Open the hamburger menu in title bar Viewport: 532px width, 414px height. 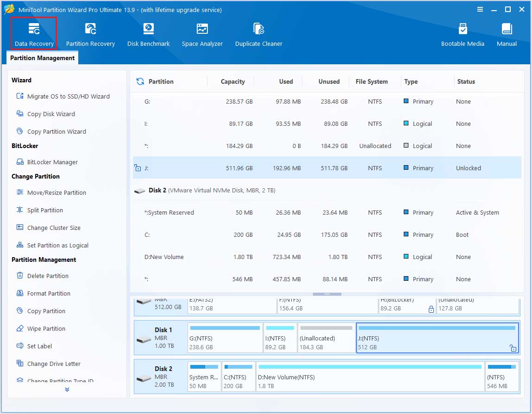click(480, 10)
